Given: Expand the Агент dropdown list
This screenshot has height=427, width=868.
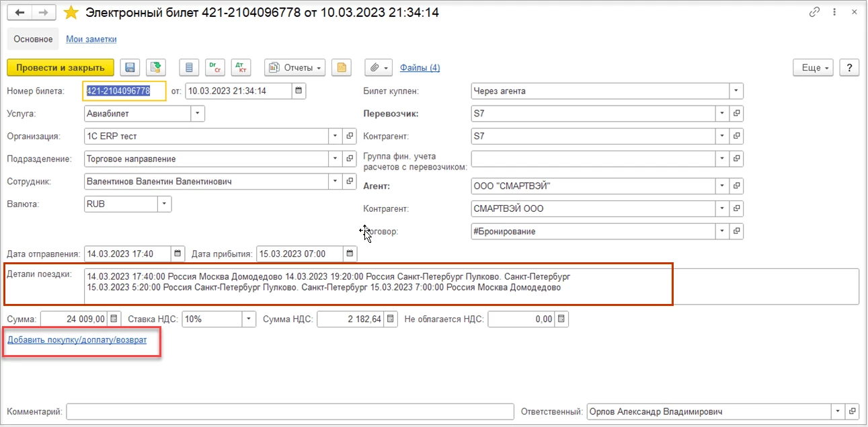Looking at the screenshot, I should tap(723, 186).
